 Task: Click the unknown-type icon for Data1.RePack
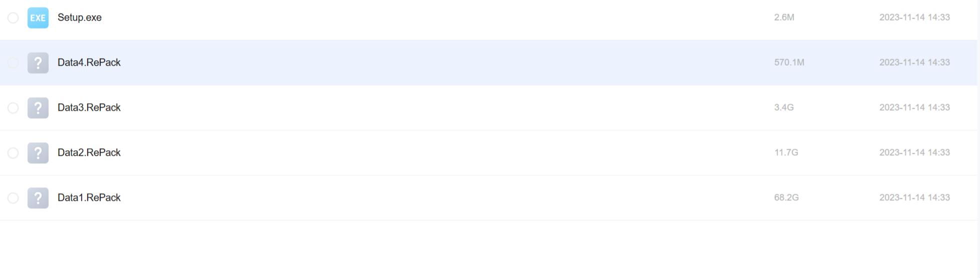pos(38,198)
